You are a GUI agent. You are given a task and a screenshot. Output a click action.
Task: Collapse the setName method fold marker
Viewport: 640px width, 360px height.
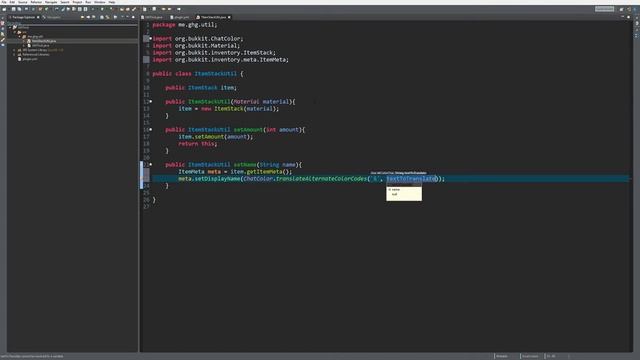[151, 164]
